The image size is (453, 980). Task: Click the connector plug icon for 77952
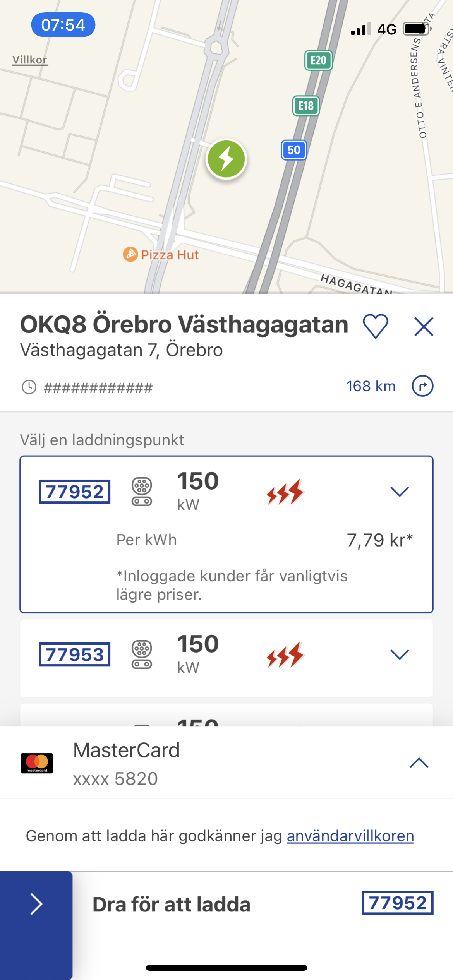(142, 492)
